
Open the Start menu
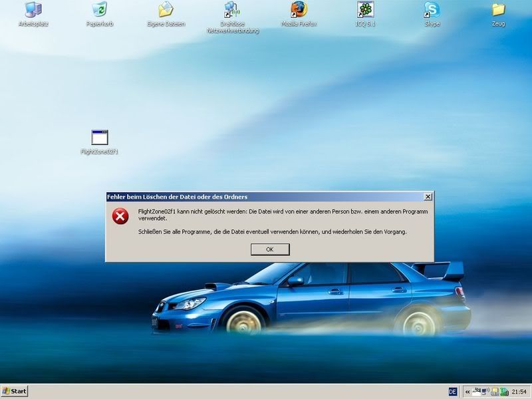pyautogui.click(x=14, y=391)
